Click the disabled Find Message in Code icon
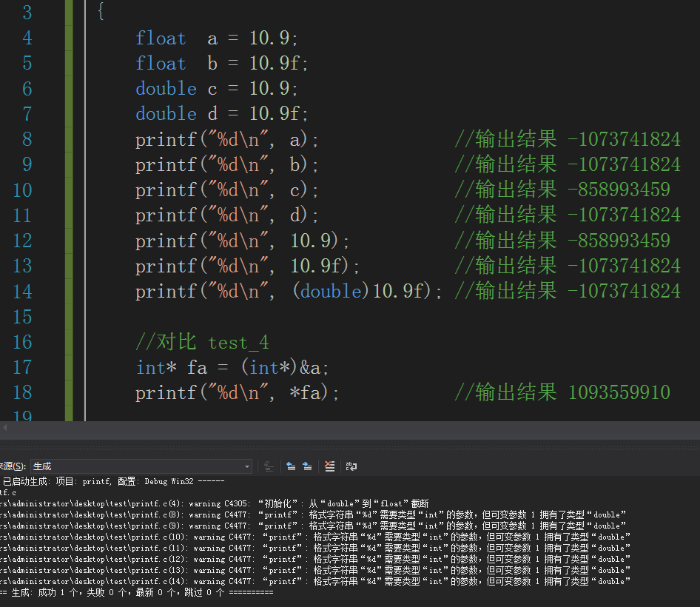 (269, 466)
